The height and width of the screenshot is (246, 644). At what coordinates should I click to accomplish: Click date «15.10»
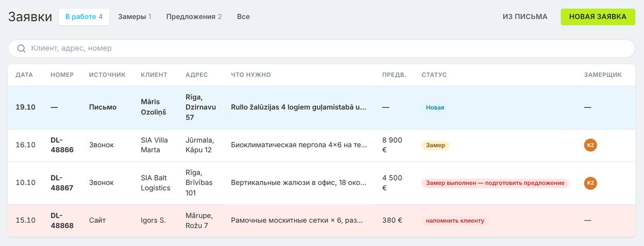(x=26, y=220)
